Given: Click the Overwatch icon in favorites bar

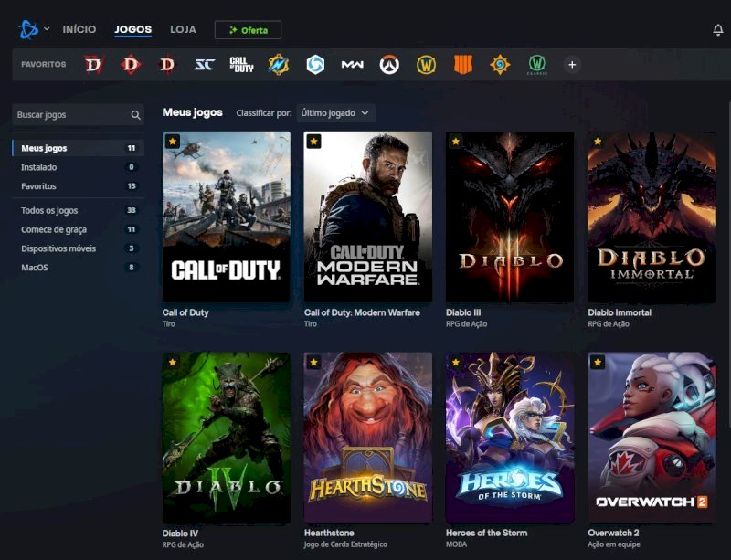Looking at the screenshot, I should (389, 65).
